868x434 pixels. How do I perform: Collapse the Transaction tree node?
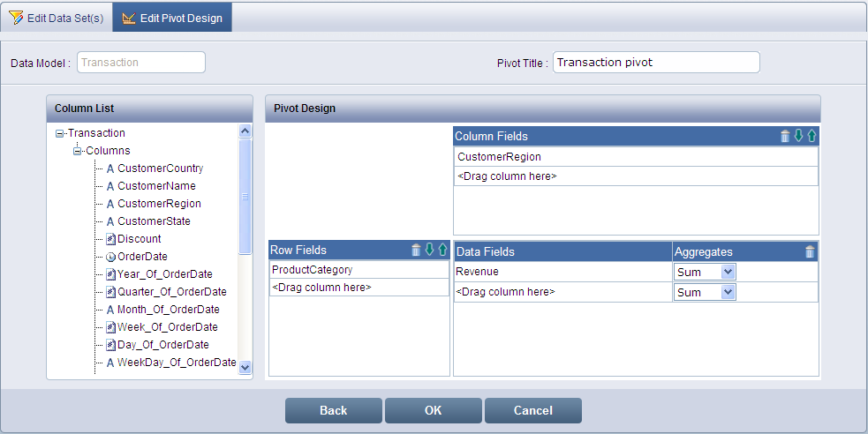[60, 134]
